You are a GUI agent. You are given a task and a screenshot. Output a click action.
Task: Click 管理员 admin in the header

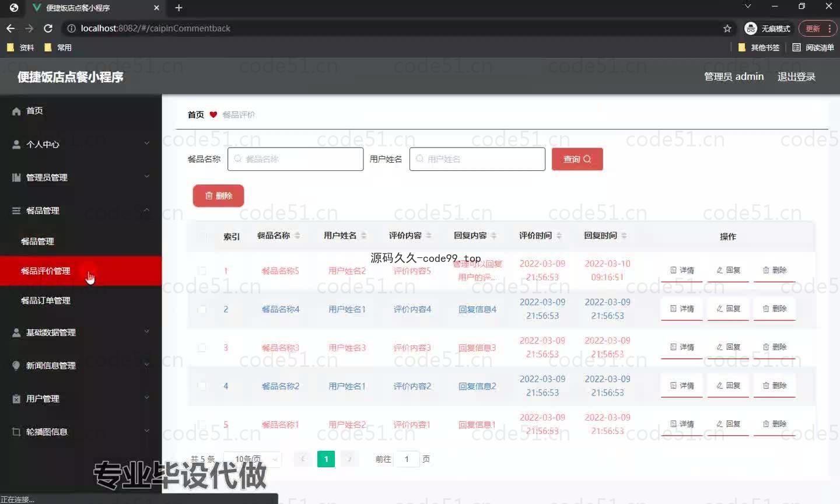(x=733, y=76)
